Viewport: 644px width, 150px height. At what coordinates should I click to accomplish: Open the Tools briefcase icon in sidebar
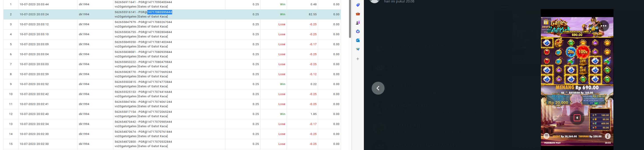pyautogui.click(x=358, y=14)
